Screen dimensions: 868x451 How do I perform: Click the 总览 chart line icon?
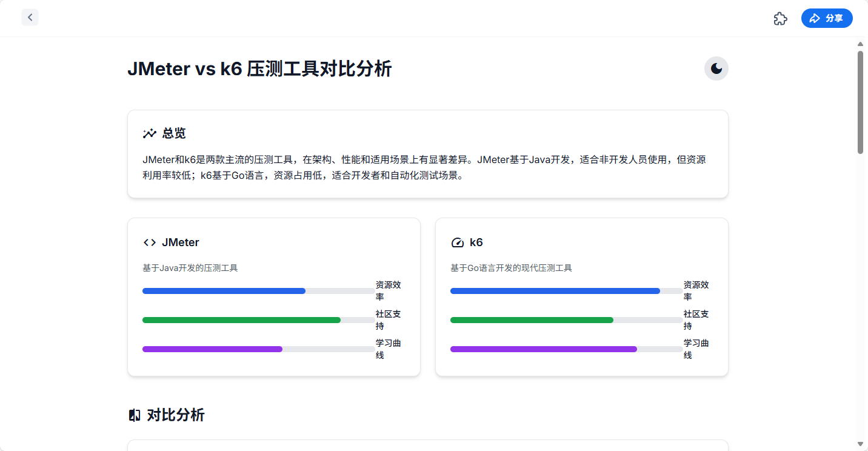click(x=149, y=133)
